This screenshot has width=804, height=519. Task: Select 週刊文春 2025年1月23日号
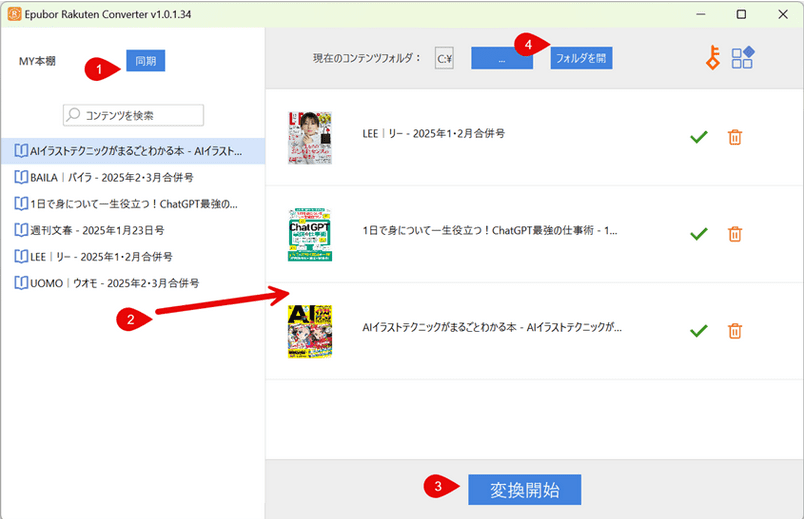[x=133, y=230]
